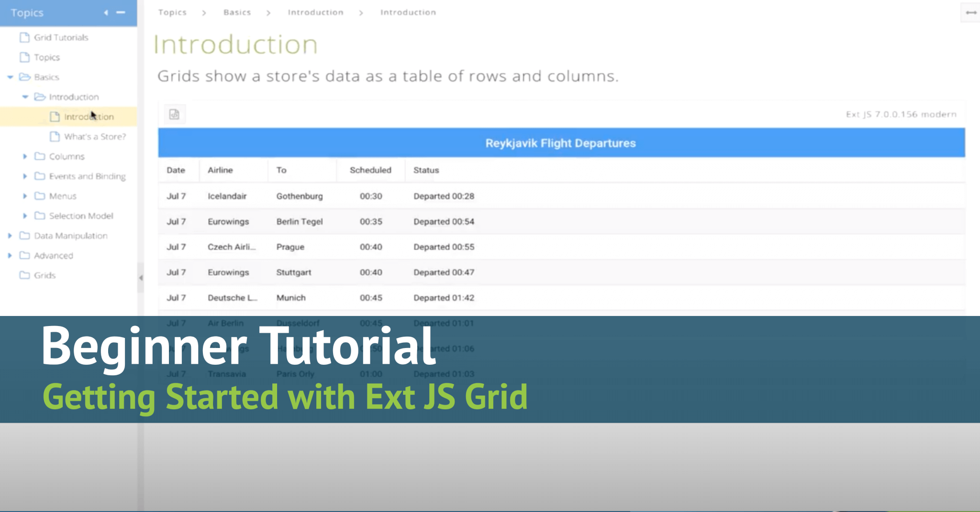The image size is (980, 512).
Task: Click the Departed 01:42 status cell
Action: 444,298
